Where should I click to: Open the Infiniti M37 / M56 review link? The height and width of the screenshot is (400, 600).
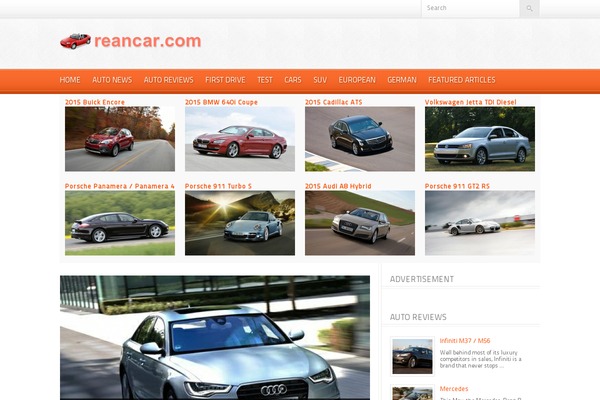click(465, 341)
